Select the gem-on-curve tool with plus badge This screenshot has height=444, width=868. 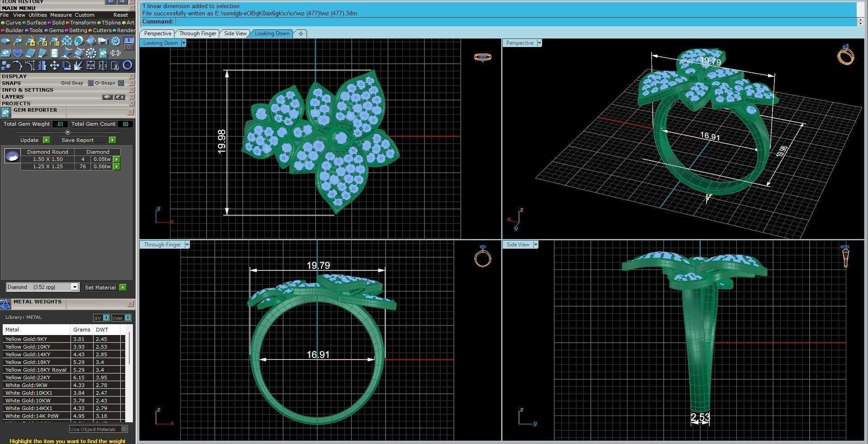click(x=30, y=41)
